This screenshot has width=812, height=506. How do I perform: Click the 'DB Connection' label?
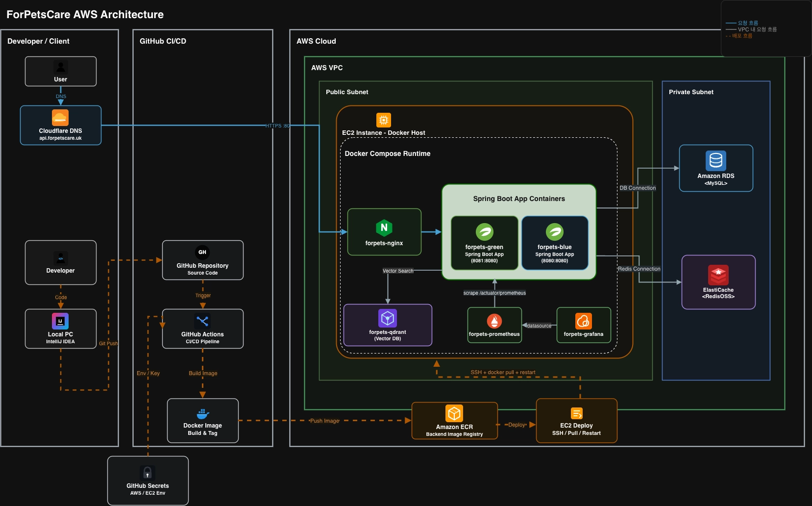[x=638, y=188]
